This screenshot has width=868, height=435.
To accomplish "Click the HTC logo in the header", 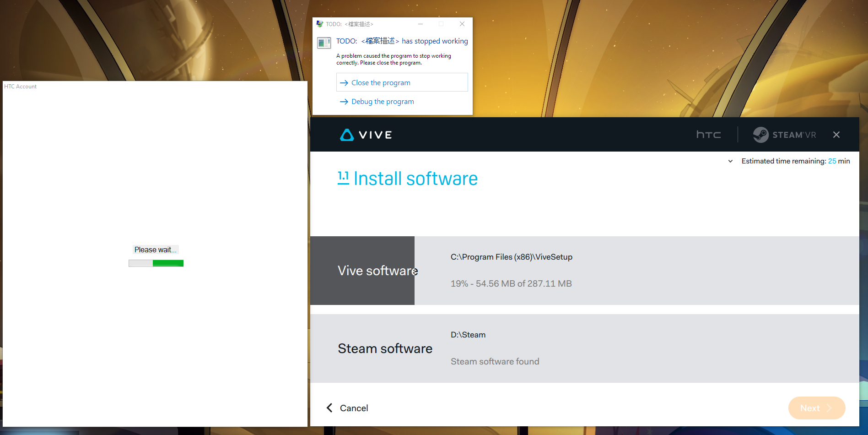I will click(x=708, y=134).
